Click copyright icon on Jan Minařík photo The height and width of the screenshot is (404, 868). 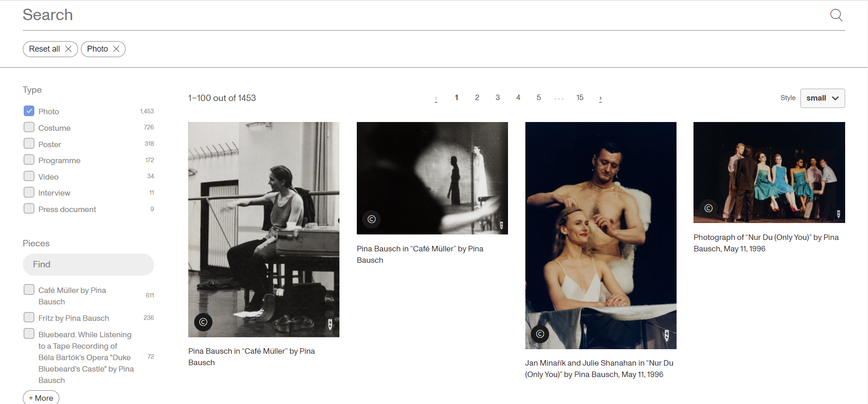tap(540, 334)
